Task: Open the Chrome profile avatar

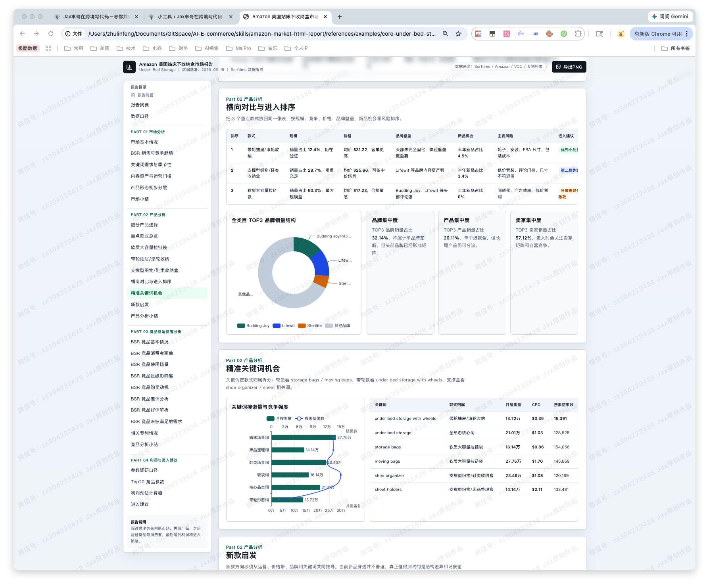Action: pyautogui.click(x=621, y=34)
